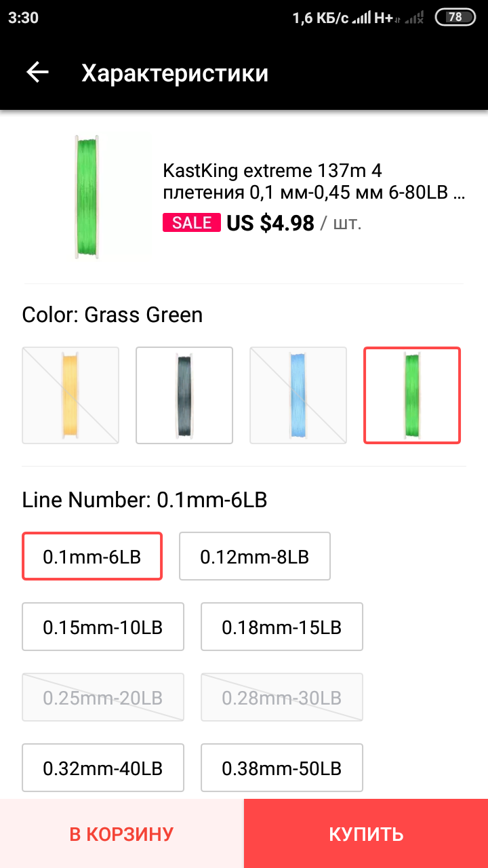Pick the blue line color swatch

click(298, 395)
